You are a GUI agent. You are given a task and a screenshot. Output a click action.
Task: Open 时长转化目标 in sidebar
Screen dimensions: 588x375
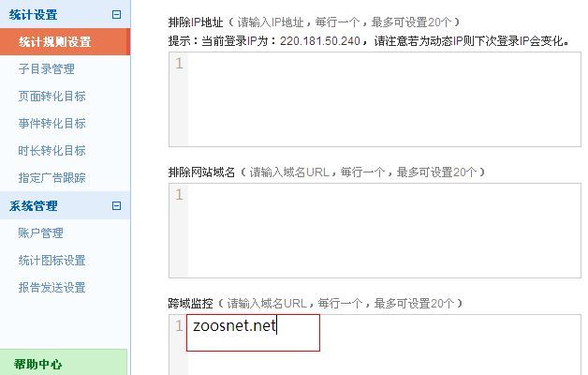[52, 151]
